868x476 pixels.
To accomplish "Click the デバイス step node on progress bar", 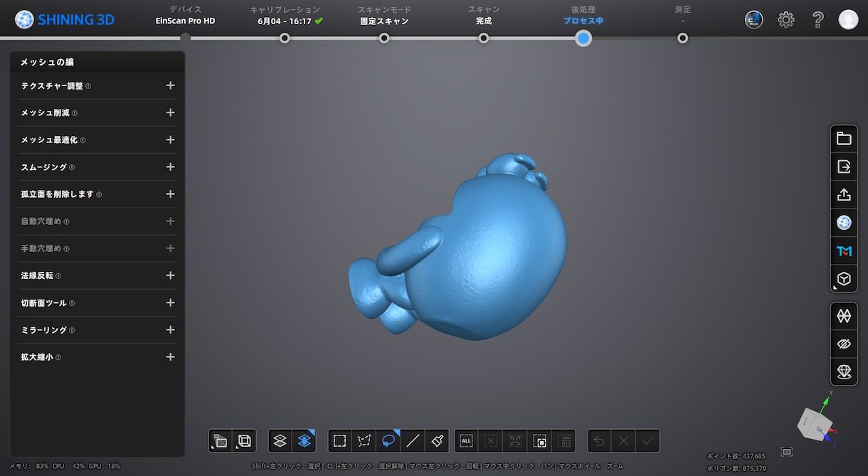I will pyautogui.click(x=186, y=38).
